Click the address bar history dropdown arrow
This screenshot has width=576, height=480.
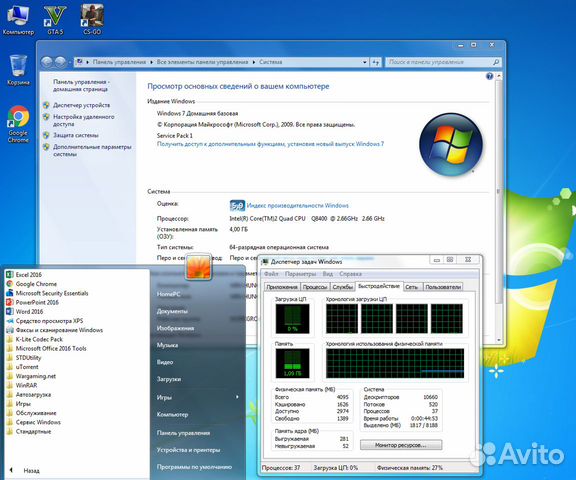(364, 62)
